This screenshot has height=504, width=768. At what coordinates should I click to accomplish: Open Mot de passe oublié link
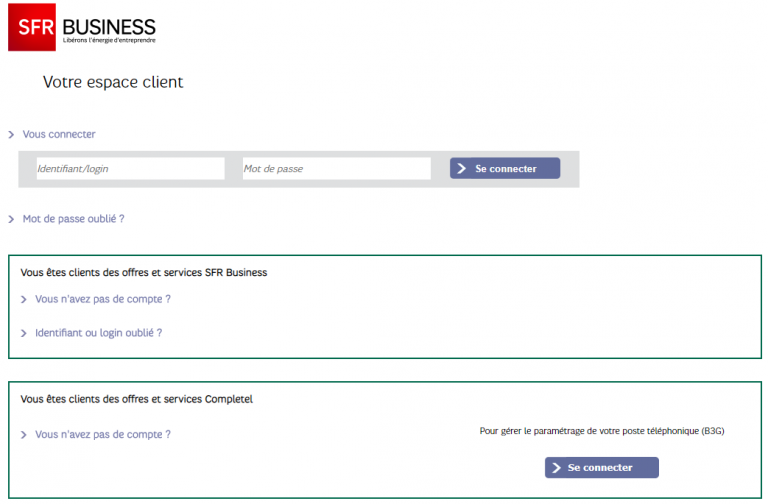coord(73,219)
